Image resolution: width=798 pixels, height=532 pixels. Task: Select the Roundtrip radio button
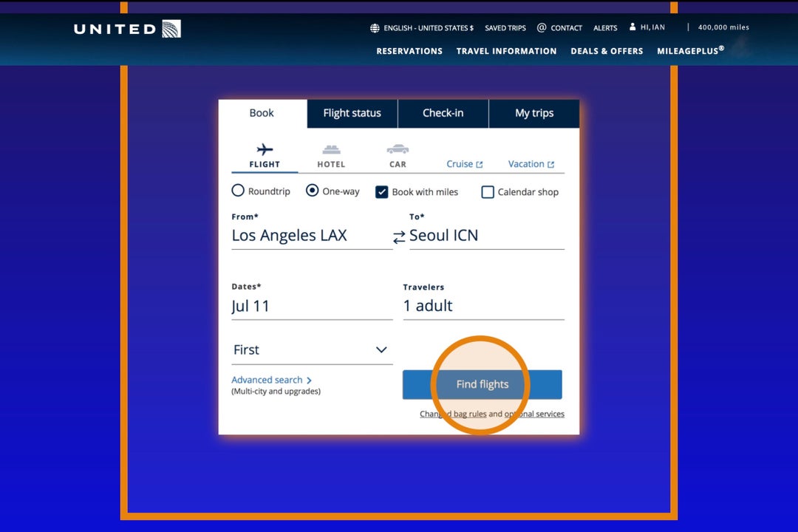coord(238,191)
